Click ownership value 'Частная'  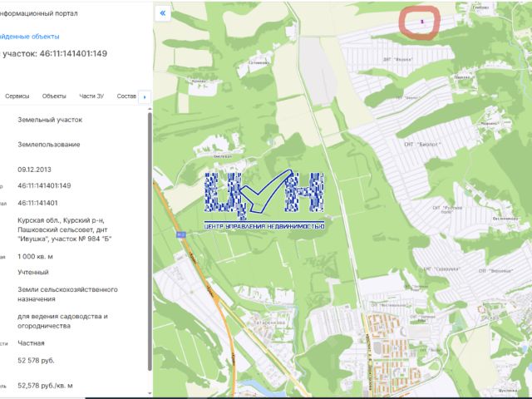point(31,343)
